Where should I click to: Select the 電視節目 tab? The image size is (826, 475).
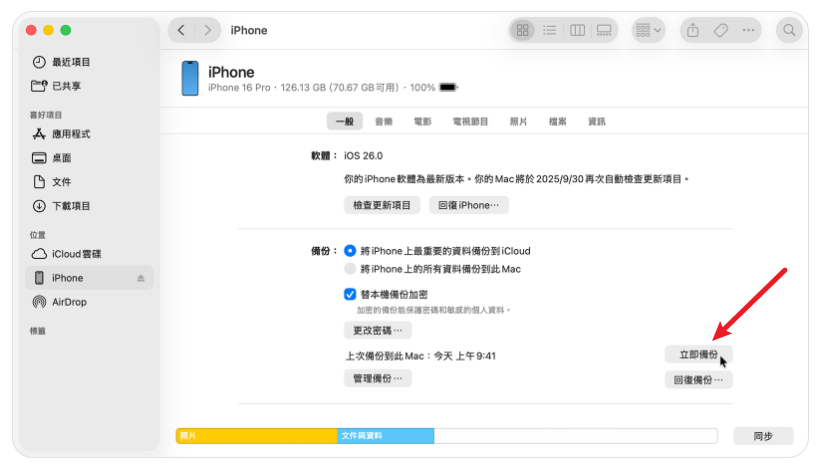click(x=470, y=121)
